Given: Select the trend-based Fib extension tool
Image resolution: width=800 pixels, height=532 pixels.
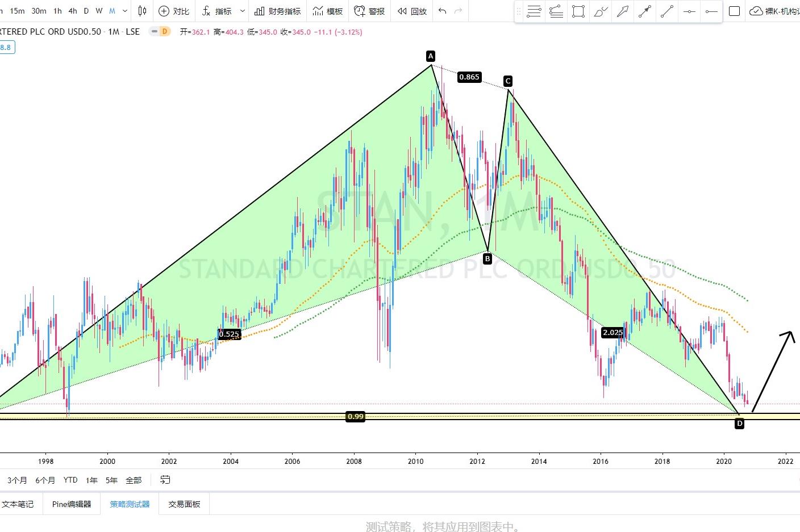Looking at the screenshot, I should [x=556, y=11].
